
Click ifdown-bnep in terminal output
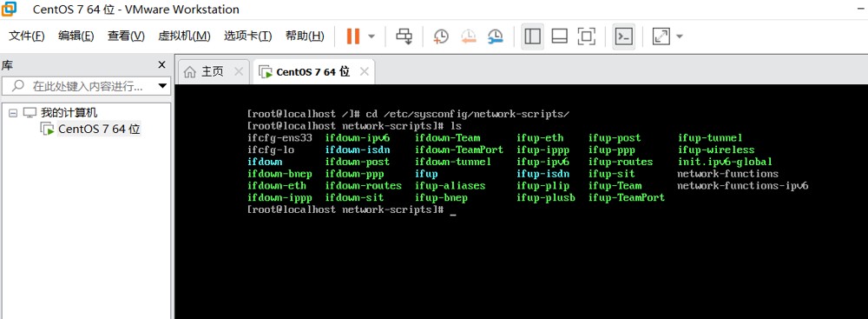coord(279,174)
